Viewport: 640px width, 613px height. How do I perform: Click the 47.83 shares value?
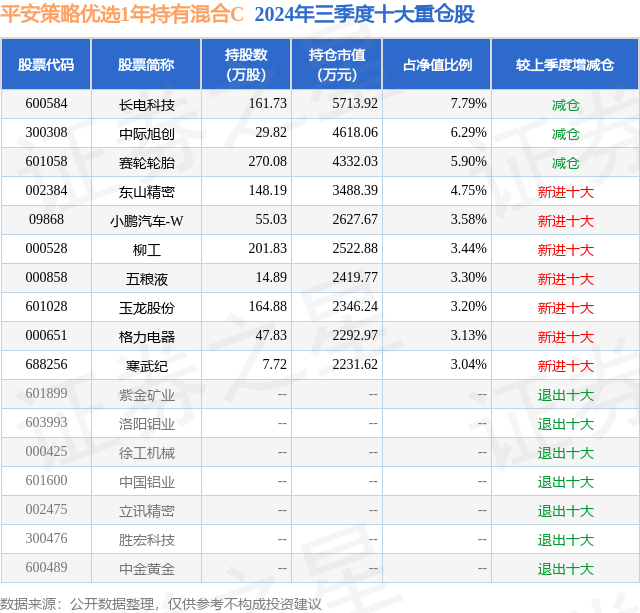click(271, 335)
